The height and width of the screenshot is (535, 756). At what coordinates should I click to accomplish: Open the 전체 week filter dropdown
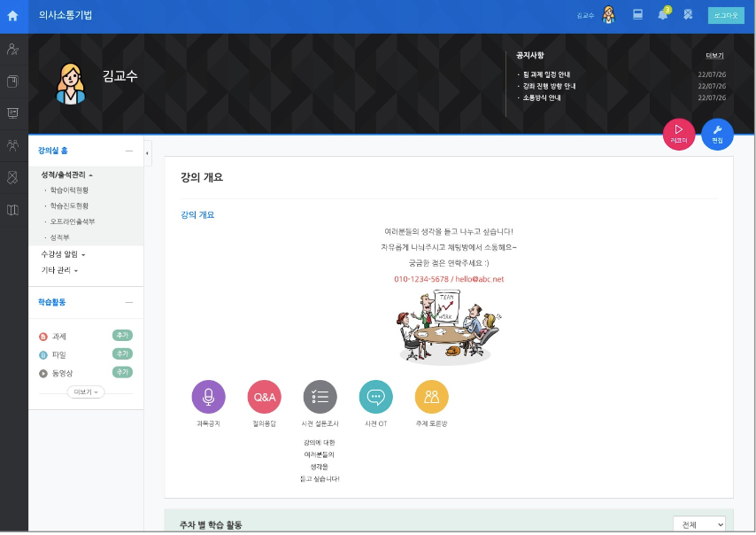pos(699,524)
